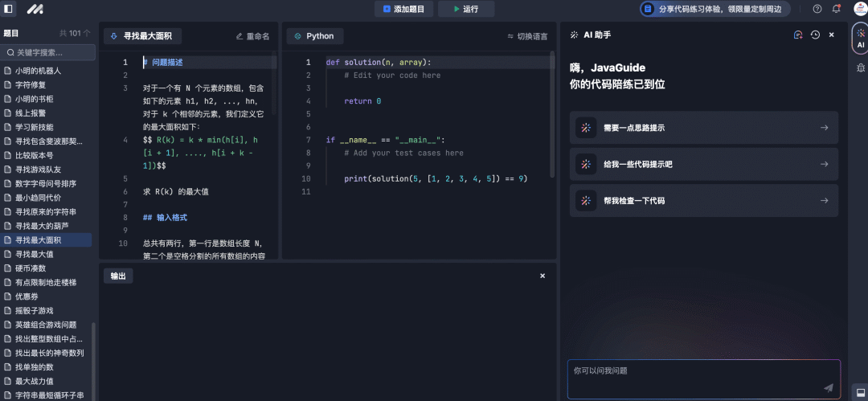Viewport: 868px width, 401px height.
Task: Open the notifications bell icon
Action: [x=836, y=9]
